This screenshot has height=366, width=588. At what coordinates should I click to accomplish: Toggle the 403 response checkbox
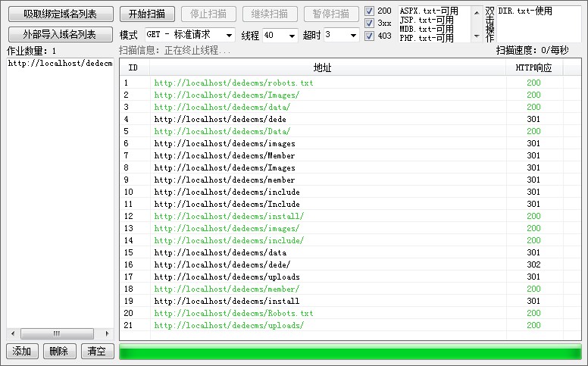(369, 36)
